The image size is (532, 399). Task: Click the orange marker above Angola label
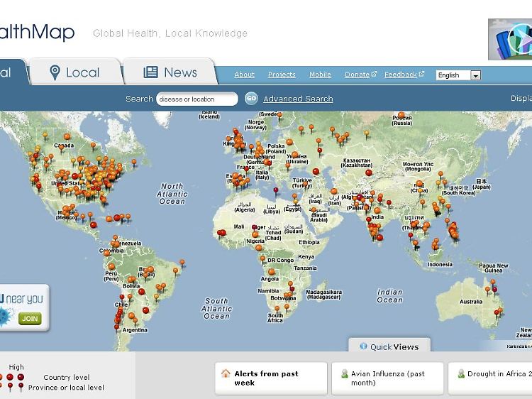272,272
